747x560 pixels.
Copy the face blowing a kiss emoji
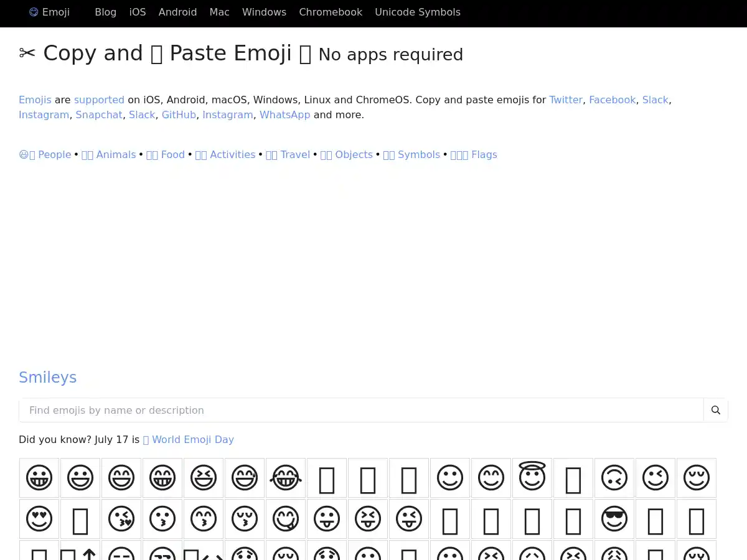tap(121, 519)
